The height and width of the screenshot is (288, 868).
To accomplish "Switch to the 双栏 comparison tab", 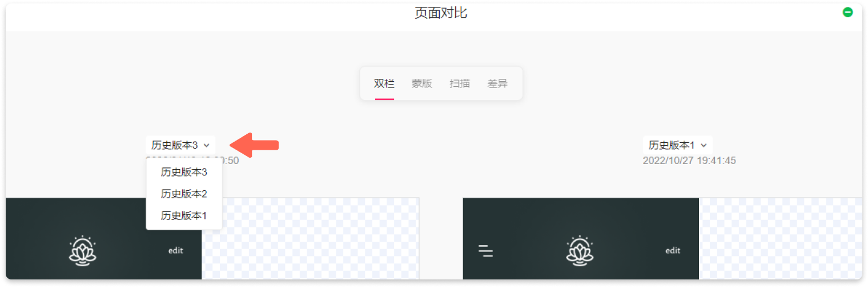I will point(384,84).
